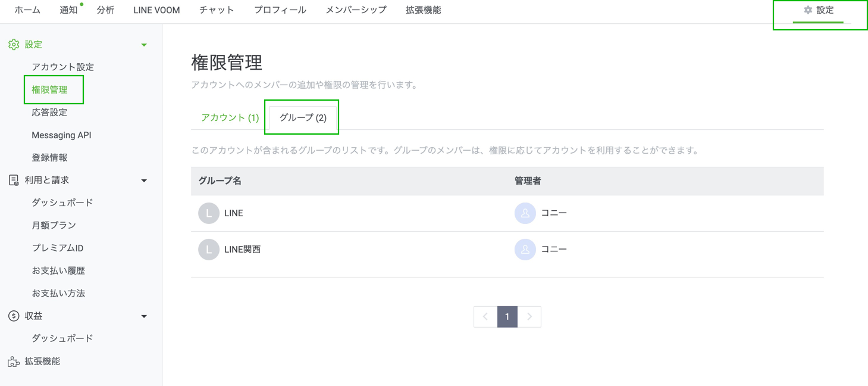The height and width of the screenshot is (386, 868).
Task: Click the 利用と請求 billing document icon
Action: coord(14,180)
